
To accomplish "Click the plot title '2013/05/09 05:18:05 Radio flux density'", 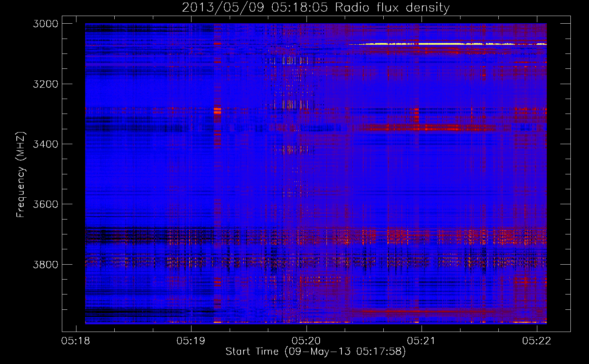I will (316, 8).
